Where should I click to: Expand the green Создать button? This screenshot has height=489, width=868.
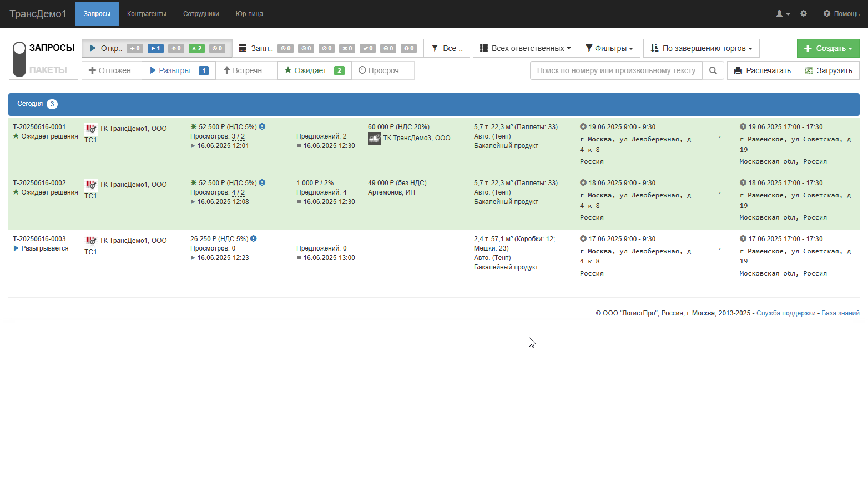pyautogui.click(x=828, y=48)
